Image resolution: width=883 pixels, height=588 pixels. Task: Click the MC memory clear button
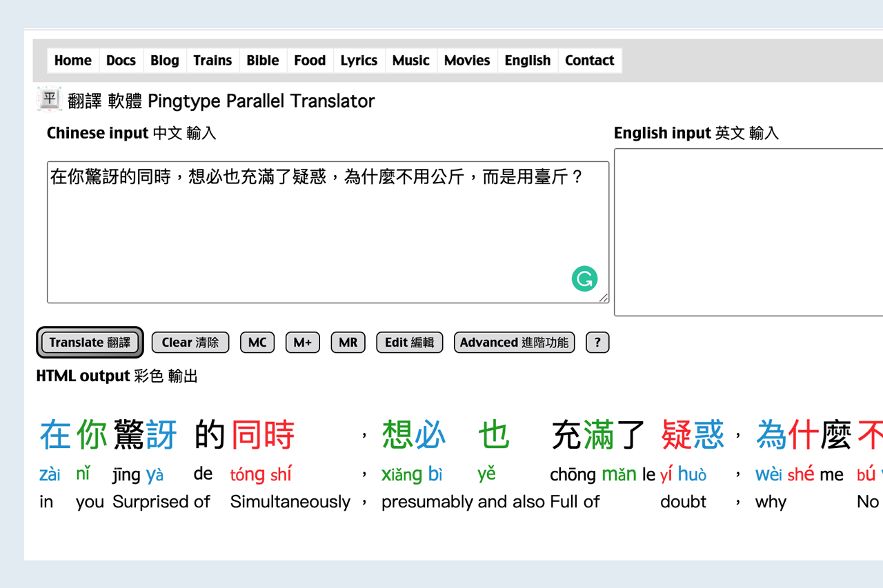(x=257, y=343)
